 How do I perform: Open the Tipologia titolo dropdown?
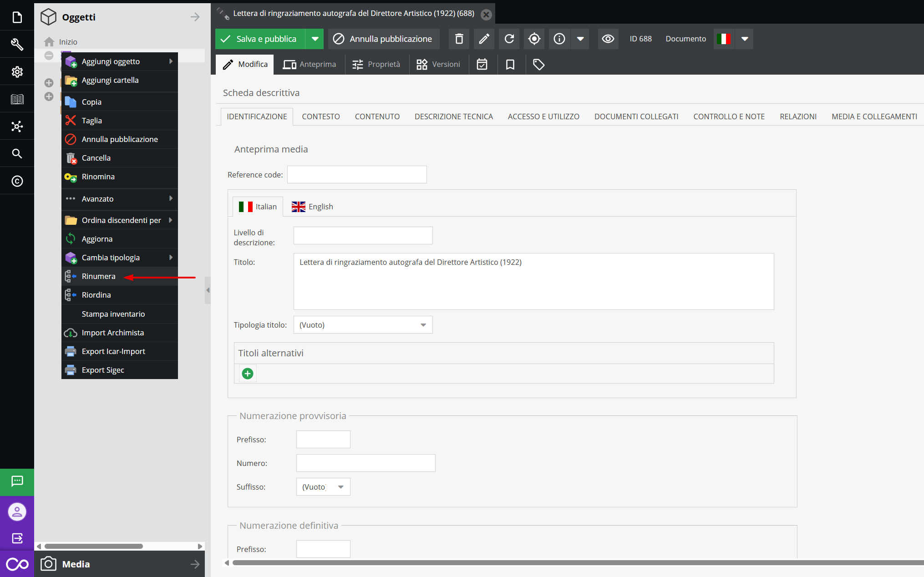pyautogui.click(x=363, y=325)
